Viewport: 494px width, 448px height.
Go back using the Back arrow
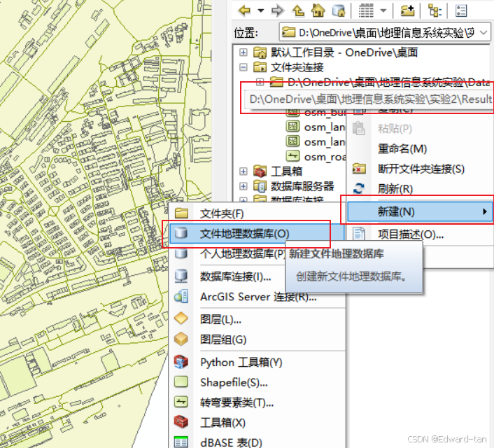point(245,10)
